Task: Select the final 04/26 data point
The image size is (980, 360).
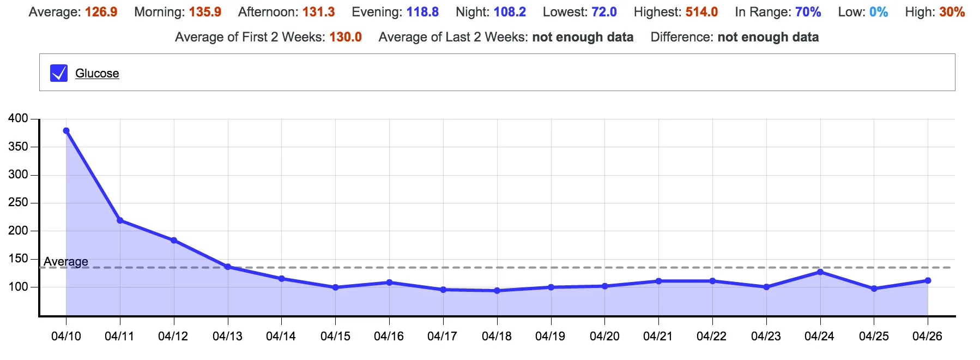Action: click(x=928, y=280)
